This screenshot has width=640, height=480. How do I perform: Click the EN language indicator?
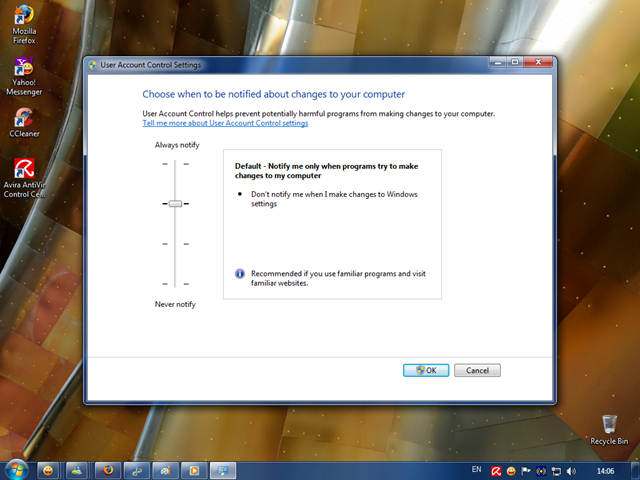[476, 469]
